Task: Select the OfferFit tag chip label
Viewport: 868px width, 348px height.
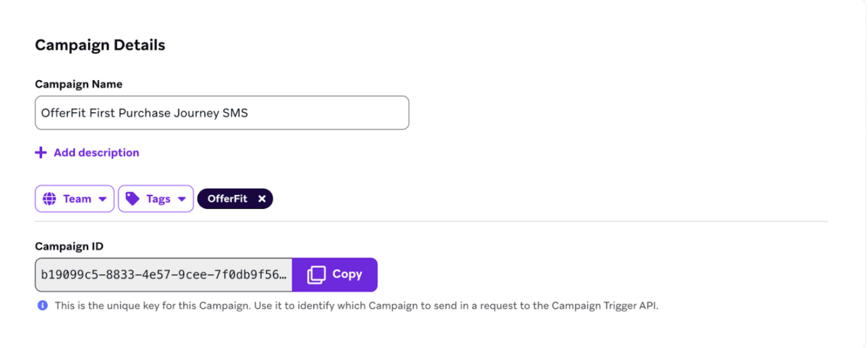Action: coord(227,199)
